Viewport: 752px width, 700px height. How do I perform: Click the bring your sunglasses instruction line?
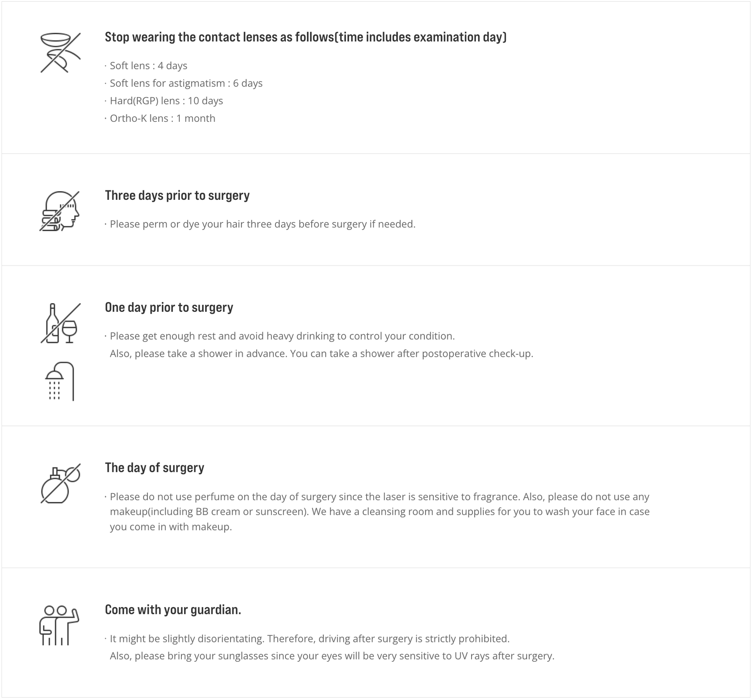tap(332, 656)
